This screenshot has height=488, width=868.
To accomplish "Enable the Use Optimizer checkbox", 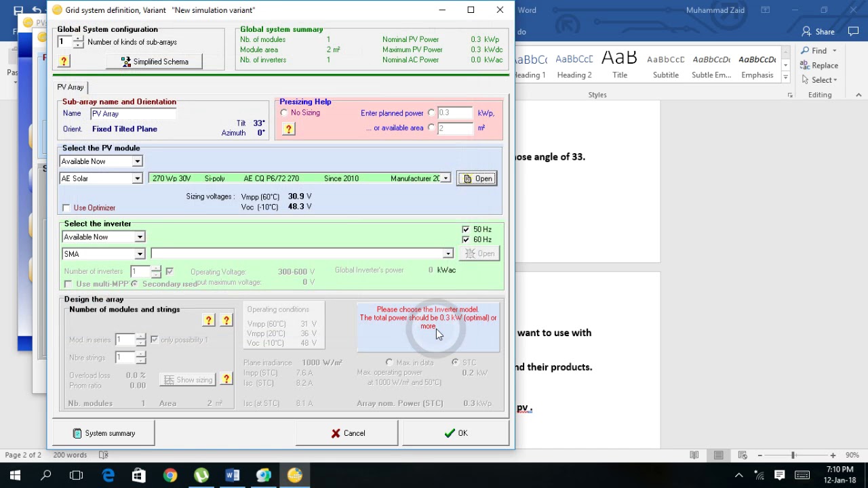I will click(66, 208).
